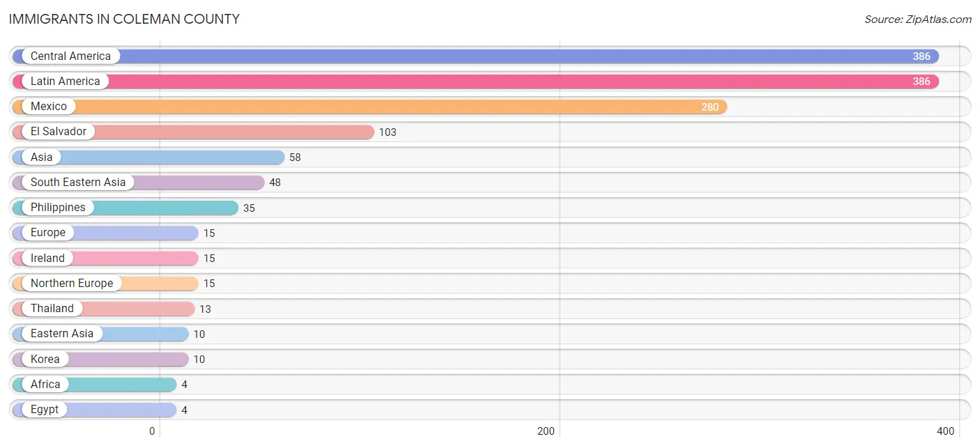Click the 15 value beside Northern Europe
This screenshot has height=448, width=980.
point(209,284)
